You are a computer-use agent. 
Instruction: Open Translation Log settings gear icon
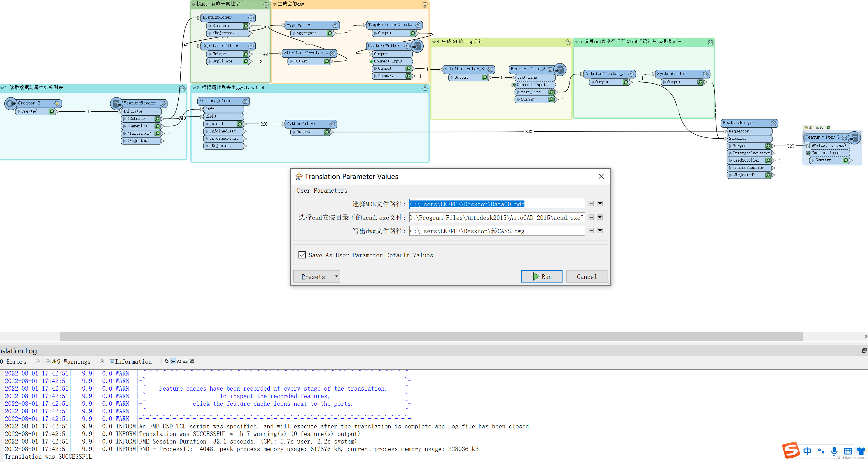[192, 361]
